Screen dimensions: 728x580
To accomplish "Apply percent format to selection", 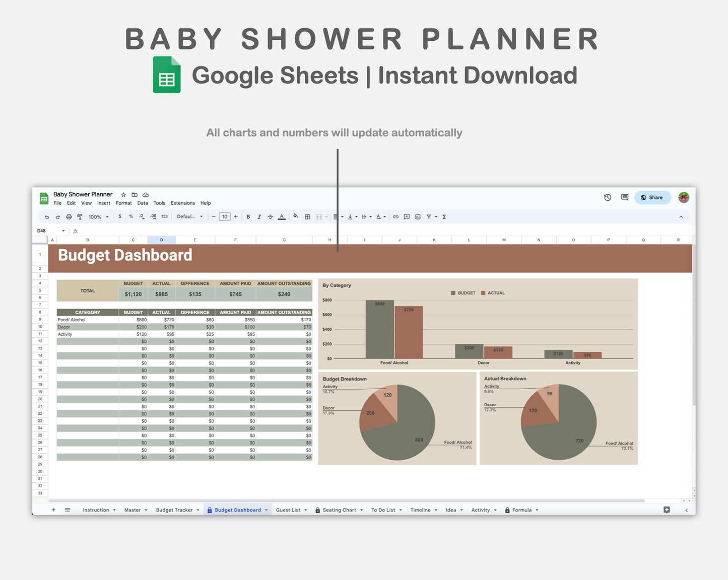I will (x=130, y=216).
